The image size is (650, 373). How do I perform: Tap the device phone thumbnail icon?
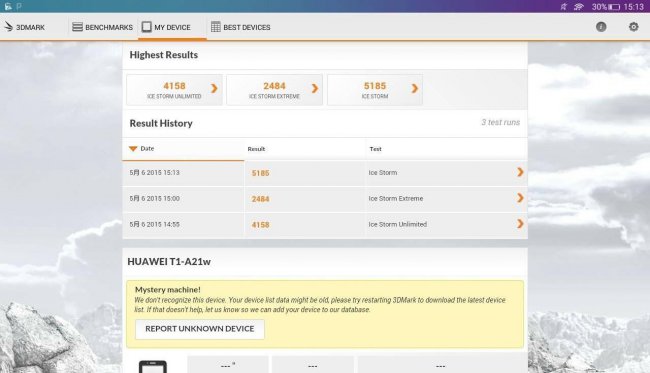(153, 367)
